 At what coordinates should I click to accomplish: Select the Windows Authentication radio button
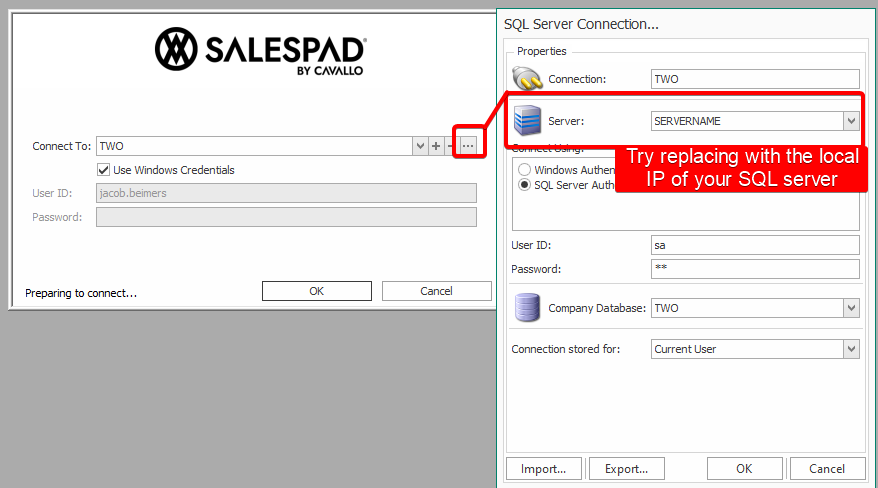524,170
